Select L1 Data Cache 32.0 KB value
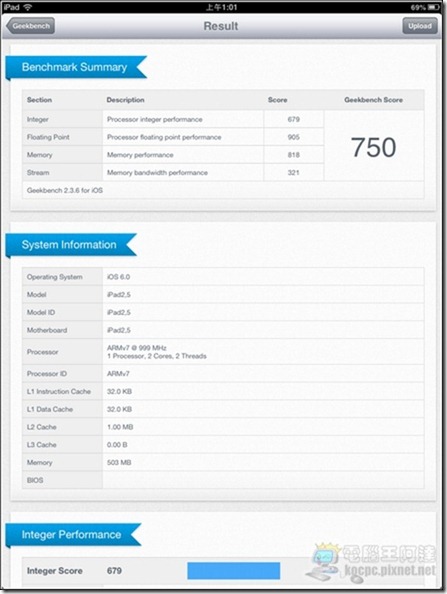The height and width of the screenshot is (594, 447). pyautogui.click(x=119, y=410)
